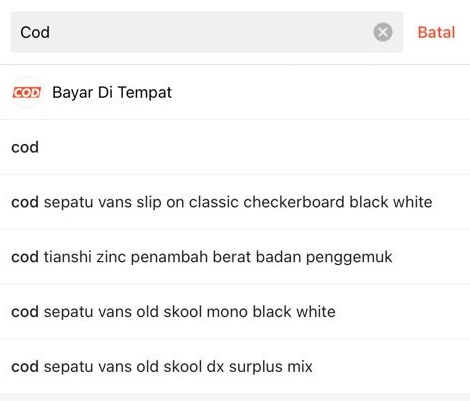Click the words surplus mix in the last suggestion
Image resolution: width=470 pixels, height=401 pixels.
tap(271, 367)
